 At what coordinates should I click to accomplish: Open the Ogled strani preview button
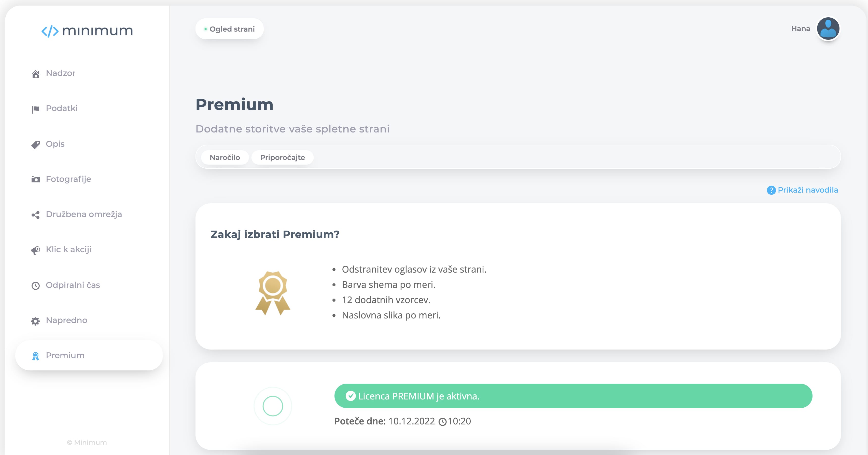(229, 29)
